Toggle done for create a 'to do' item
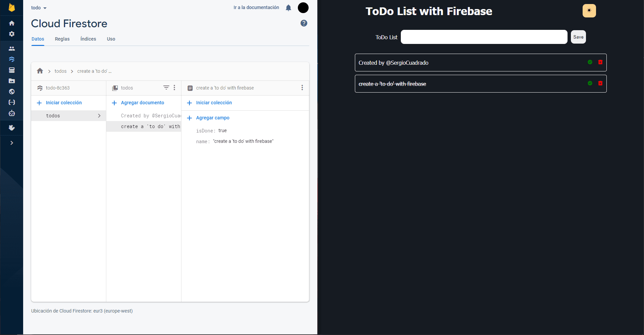This screenshot has width=644, height=335. (590, 83)
